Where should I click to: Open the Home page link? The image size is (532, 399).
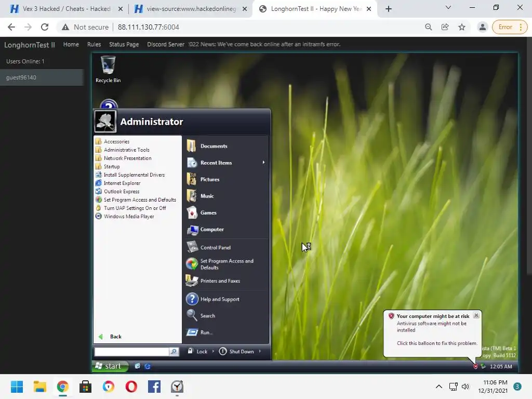71,44
